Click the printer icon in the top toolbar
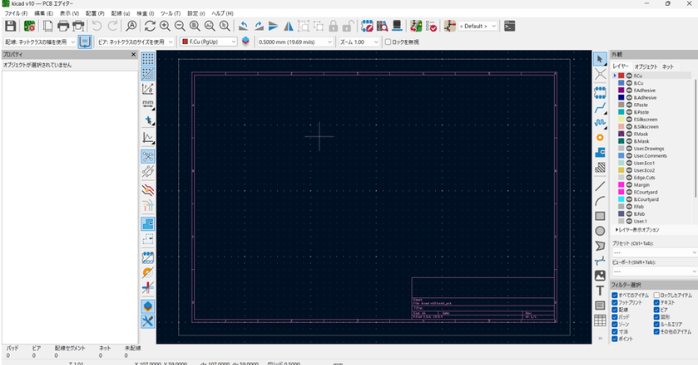This screenshot has width=698, height=365. tap(63, 26)
